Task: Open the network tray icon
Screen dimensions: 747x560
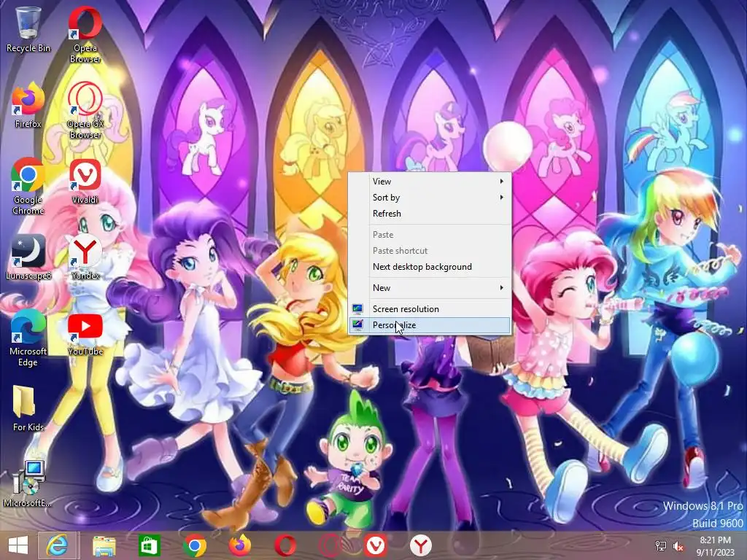Action: point(661,546)
